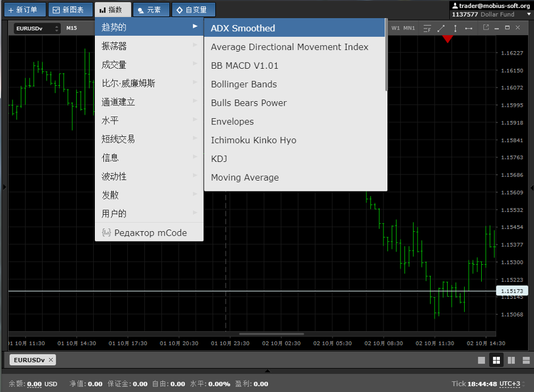534x392 pixels.
Task: Open the 发散 divergence submenu
Action: [x=149, y=195]
